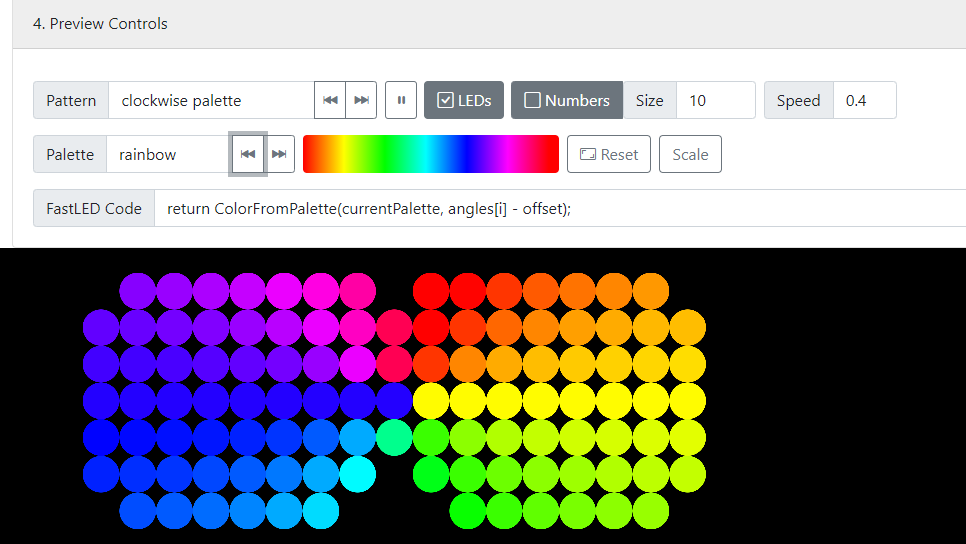Image resolution: width=966 pixels, height=544 pixels.
Task: Click the spring-green LED in the preview
Action: tap(395, 437)
